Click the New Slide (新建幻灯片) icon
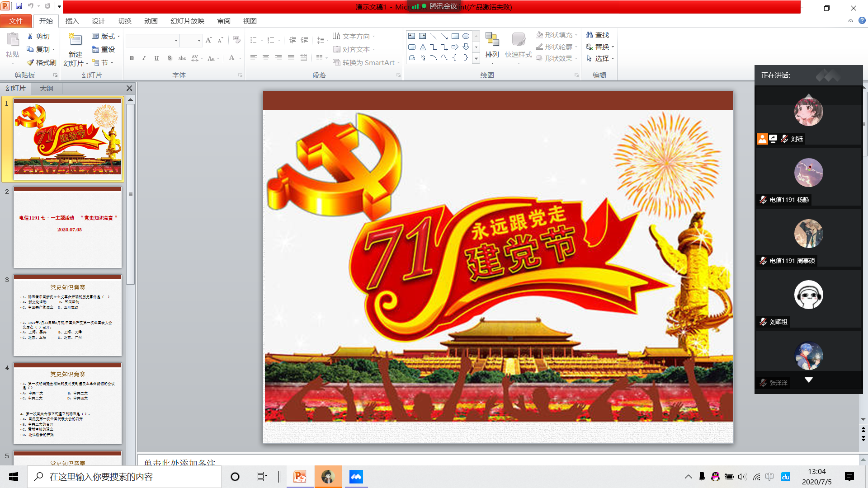The width and height of the screenshot is (868, 488). pyautogui.click(x=75, y=41)
